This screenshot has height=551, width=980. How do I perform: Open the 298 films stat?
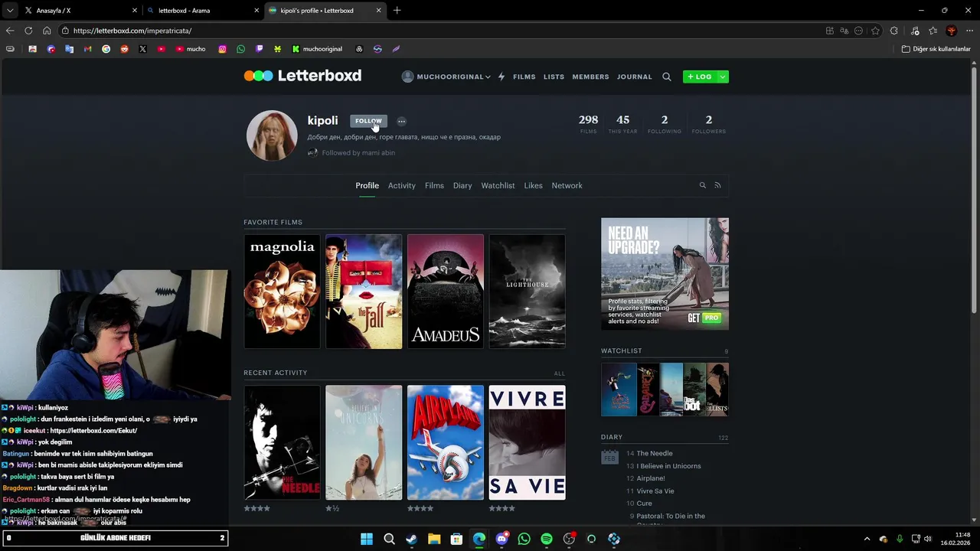[588, 123]
